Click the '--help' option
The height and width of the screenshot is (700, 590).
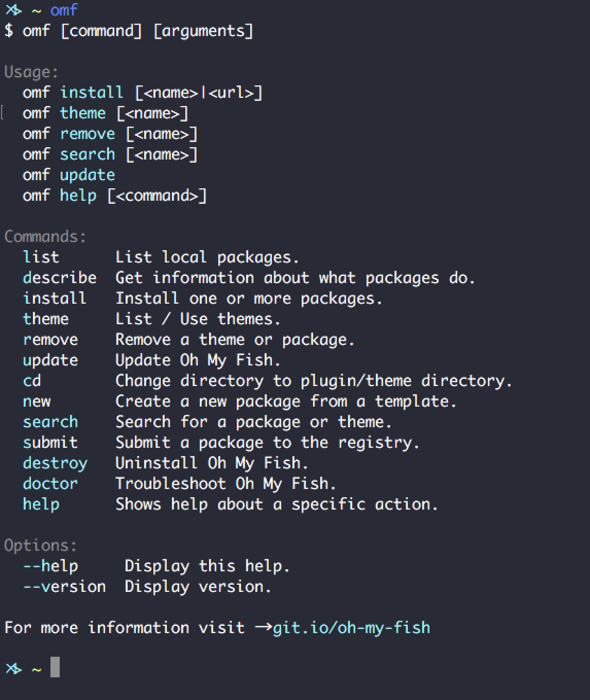[x=50, y=566]
